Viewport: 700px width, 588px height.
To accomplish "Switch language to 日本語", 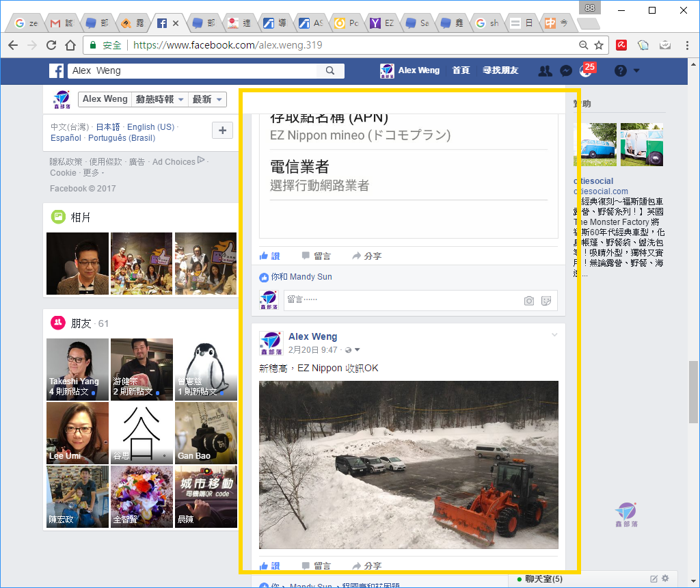I will (108, 126).
